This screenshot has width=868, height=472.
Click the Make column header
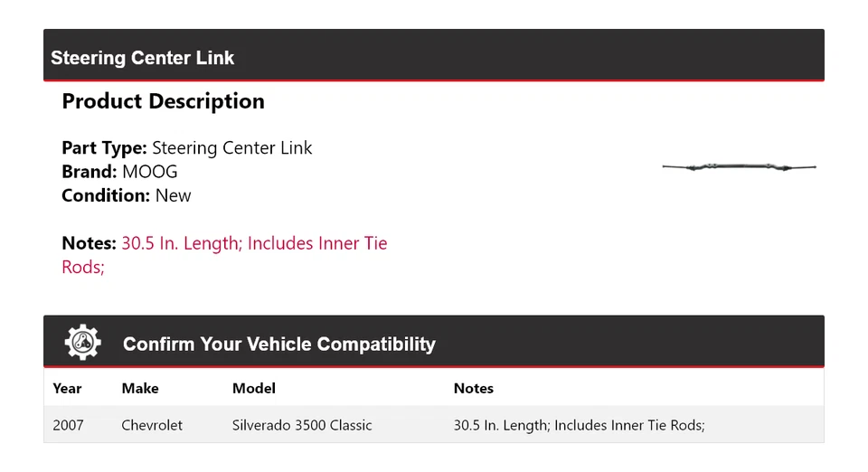[140, 388]
